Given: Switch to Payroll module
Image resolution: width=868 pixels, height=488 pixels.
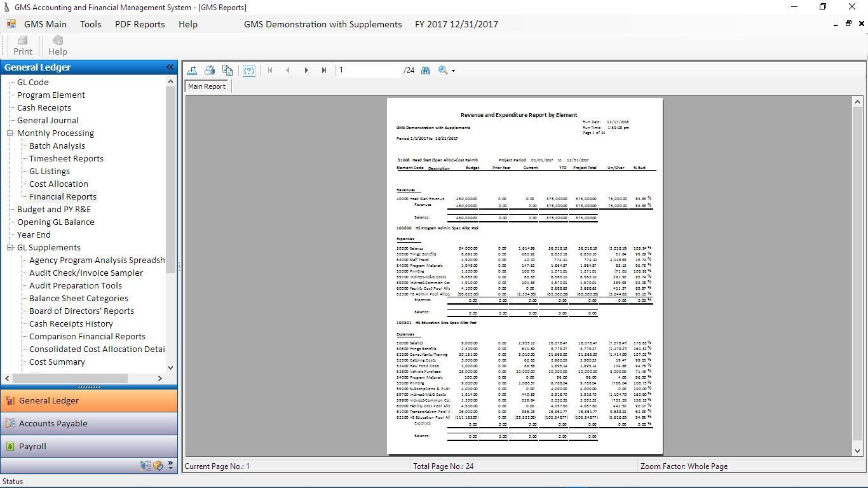Looking at the screenshot, I should click(89, 446).
